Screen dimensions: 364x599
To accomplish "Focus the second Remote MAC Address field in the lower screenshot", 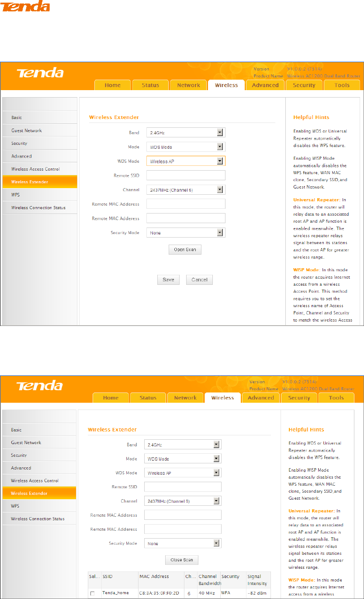I will [183, 529].
